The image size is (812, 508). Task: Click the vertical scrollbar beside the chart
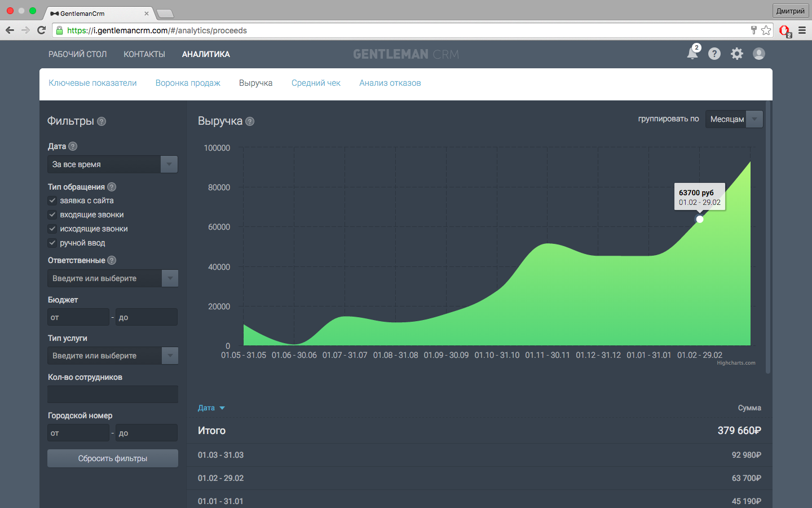coord(768,237)
